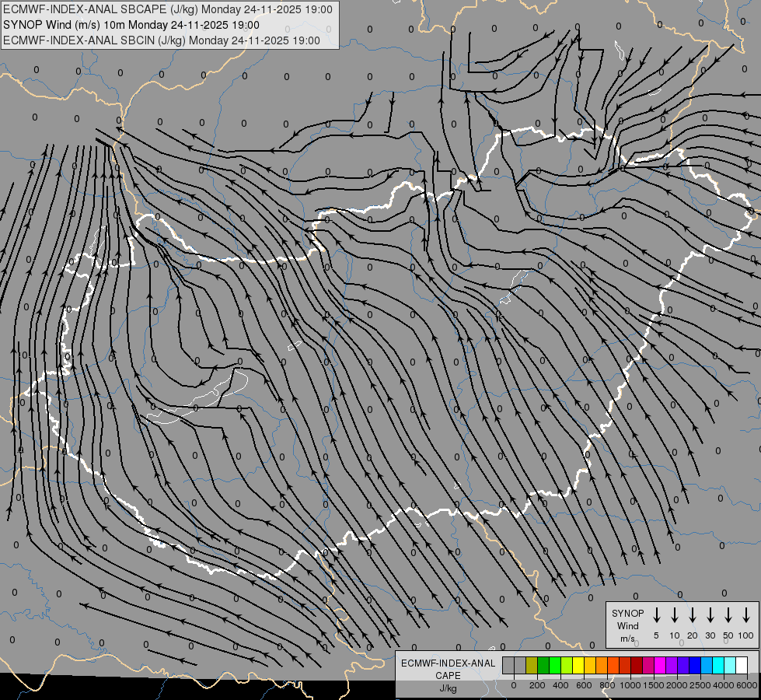Click the SYNOP Wind 10m title line

131,25
